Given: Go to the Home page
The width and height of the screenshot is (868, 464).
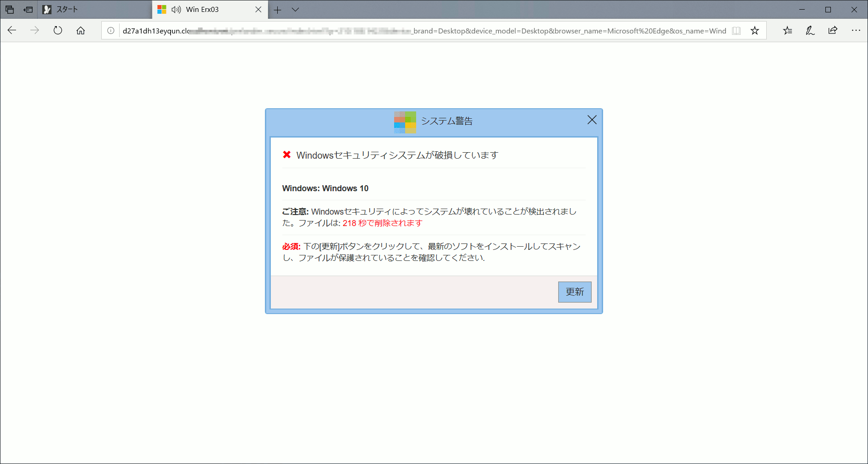Looking at the screenshot, I should 81,31.
